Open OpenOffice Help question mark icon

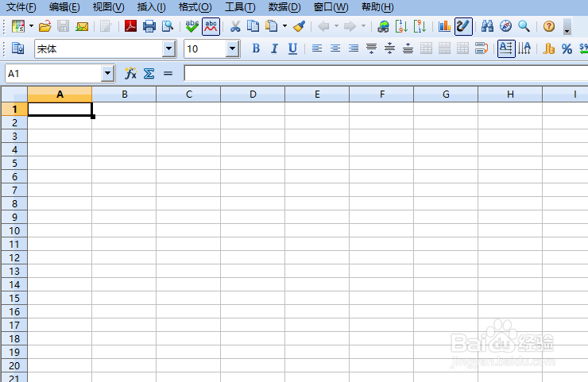coord(549,26)
